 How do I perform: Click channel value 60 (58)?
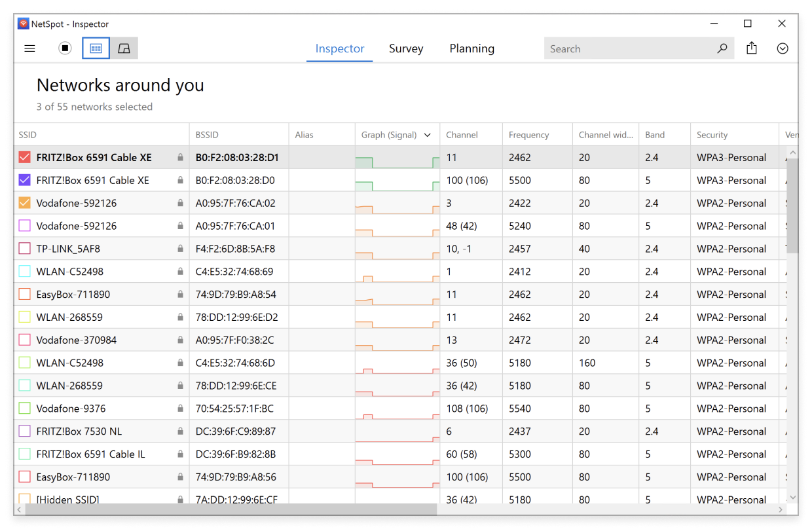click(462, 454)
